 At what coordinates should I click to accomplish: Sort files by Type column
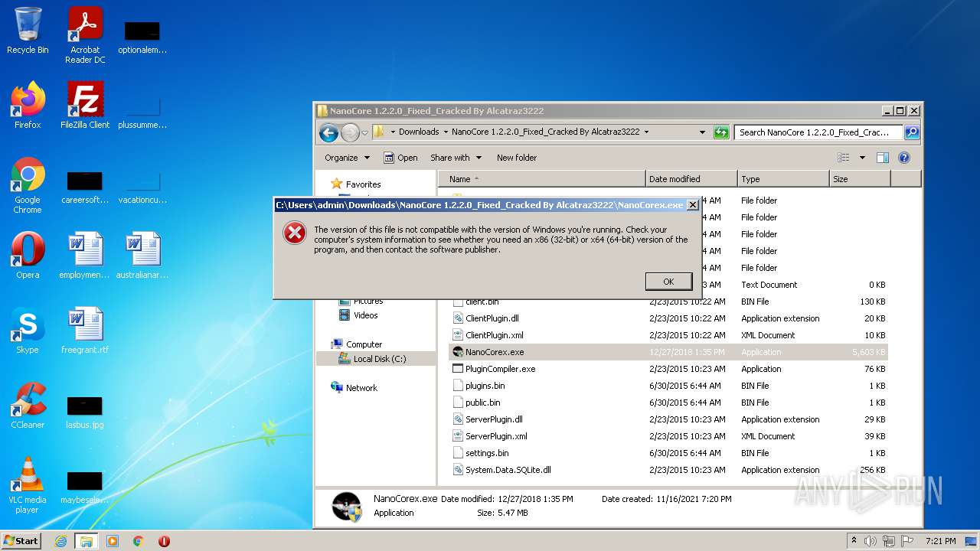click(x=783, y=179)
